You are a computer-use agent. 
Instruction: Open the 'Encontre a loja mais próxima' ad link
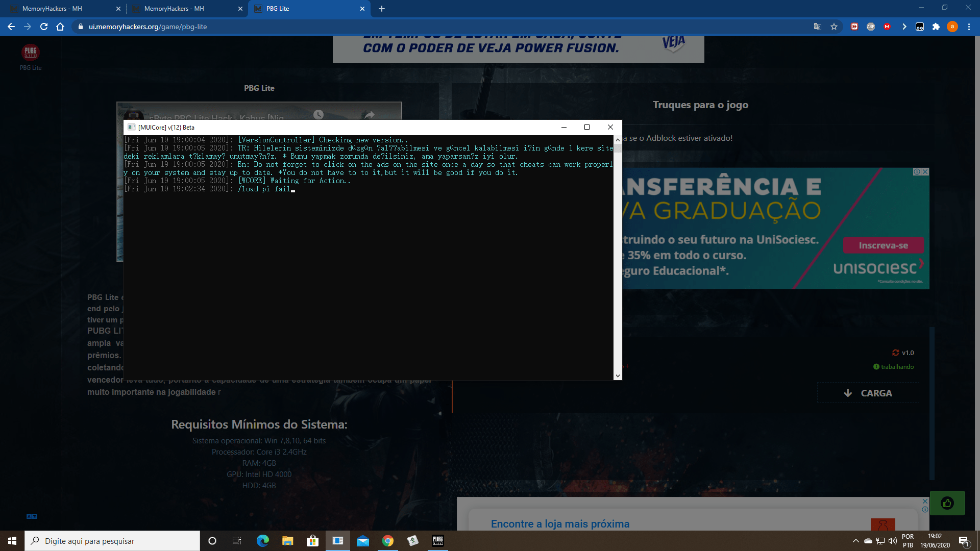click(x=560, y=524)
